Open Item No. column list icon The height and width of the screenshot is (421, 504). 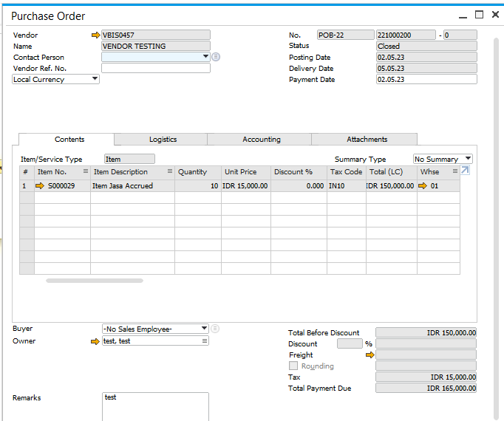pos(86,171)
